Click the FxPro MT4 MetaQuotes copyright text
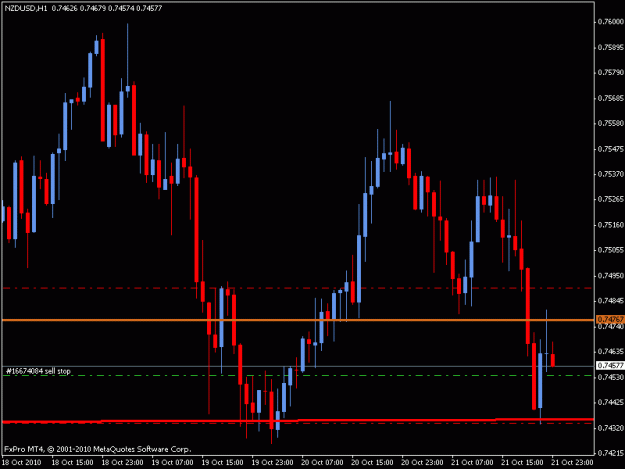625x469 pixels. (x=98, y=449)
